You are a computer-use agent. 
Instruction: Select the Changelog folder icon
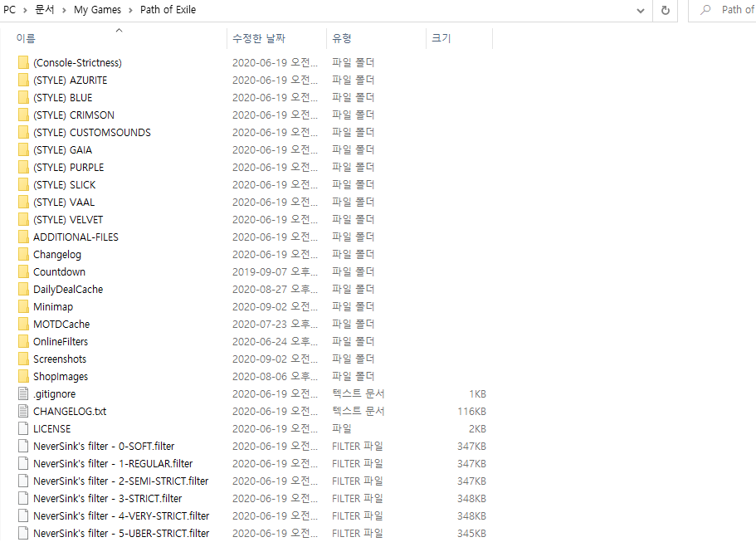pos(23,254)
